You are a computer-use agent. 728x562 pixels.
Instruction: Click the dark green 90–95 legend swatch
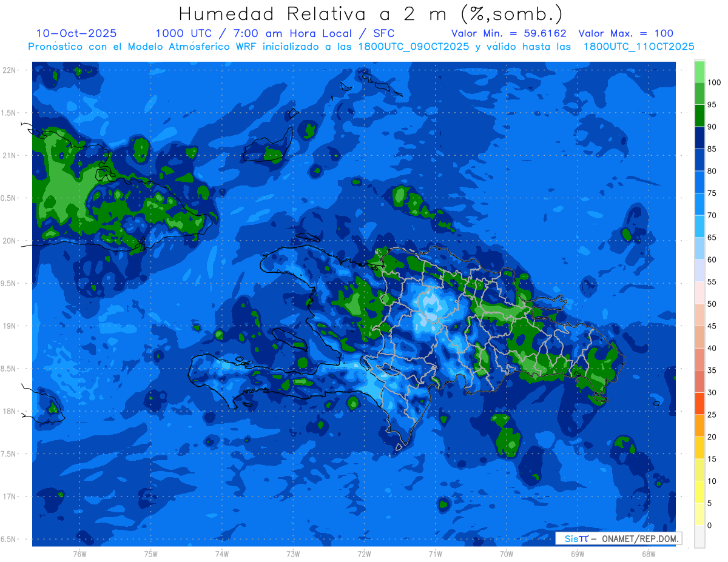point(699,115)
